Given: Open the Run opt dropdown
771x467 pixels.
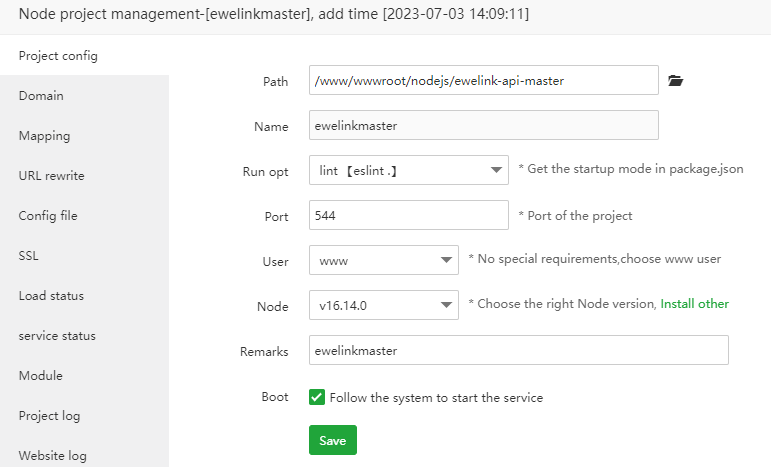Looking at the screenshot, I should [409, 170].
